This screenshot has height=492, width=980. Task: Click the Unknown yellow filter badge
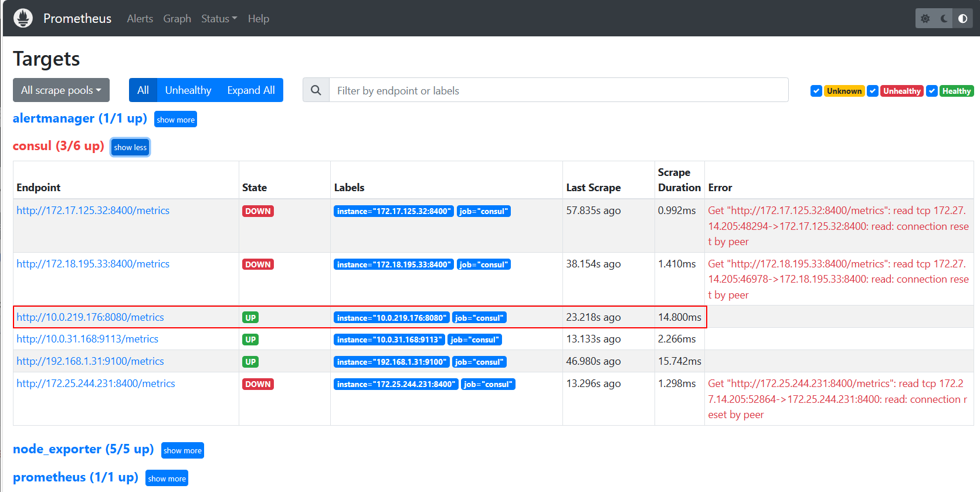point(844,91)
